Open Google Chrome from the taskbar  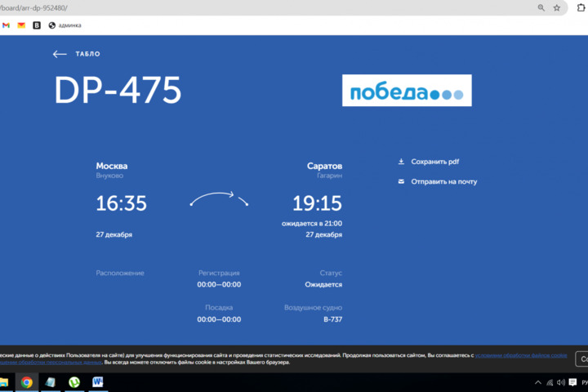(27, 381)
